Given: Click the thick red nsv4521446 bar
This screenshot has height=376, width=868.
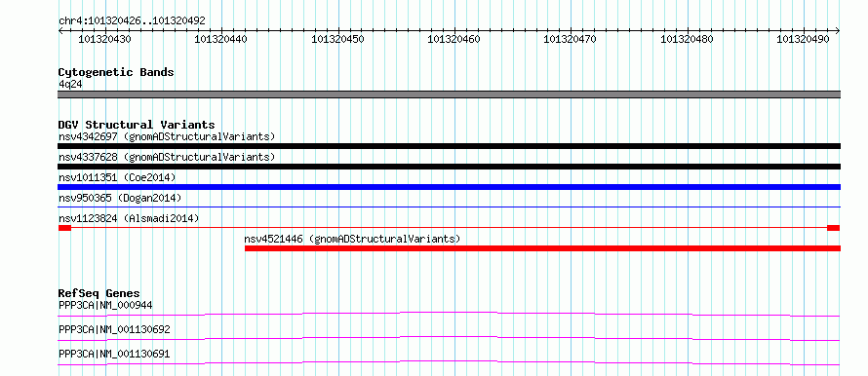Looking at the screenshot, I should tap(542, 248).
